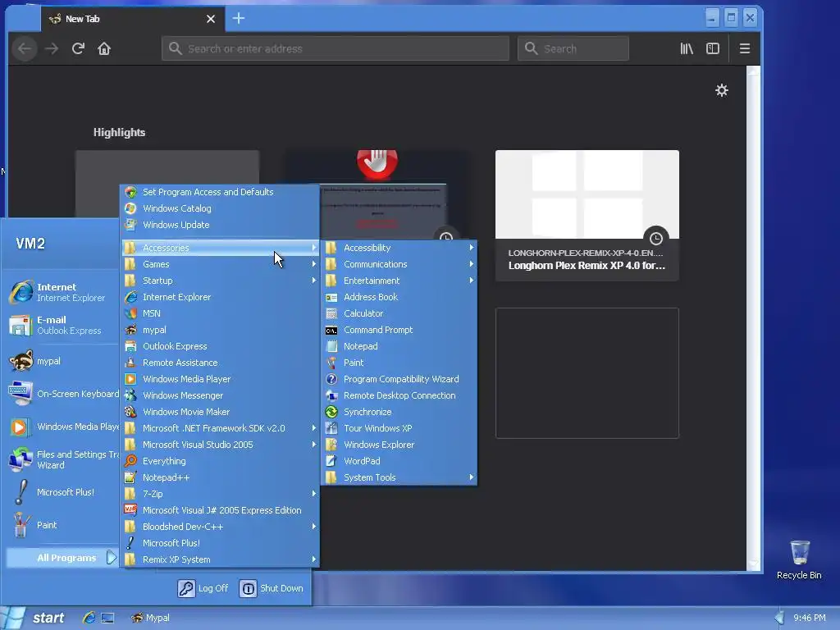Click the browser Search field
Image resolution: width=840 pixels, height=630 pixels.
(573, 48)
